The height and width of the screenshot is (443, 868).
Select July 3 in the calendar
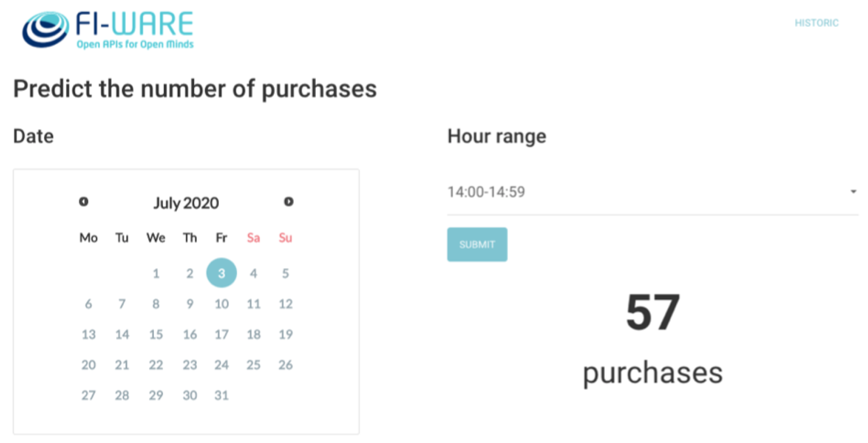pyautogui.click(x=221, y=273)
